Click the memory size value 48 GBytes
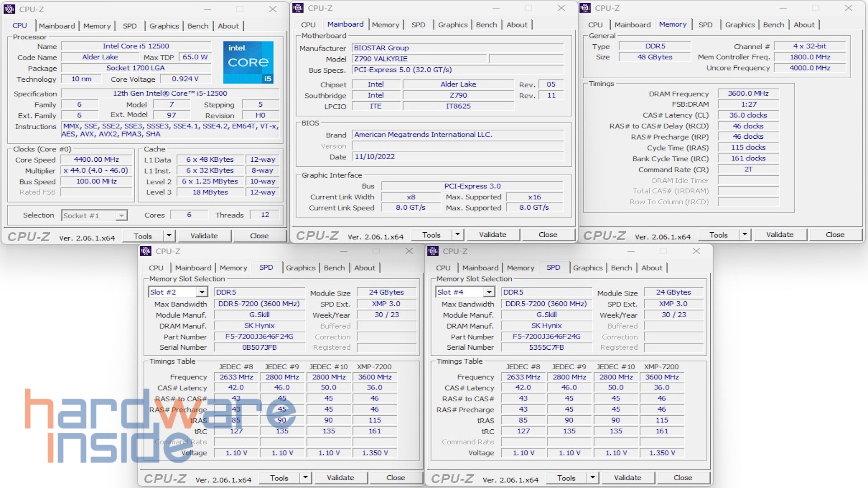The width and height of the screenshot is (868, 488). click(655, 57)
